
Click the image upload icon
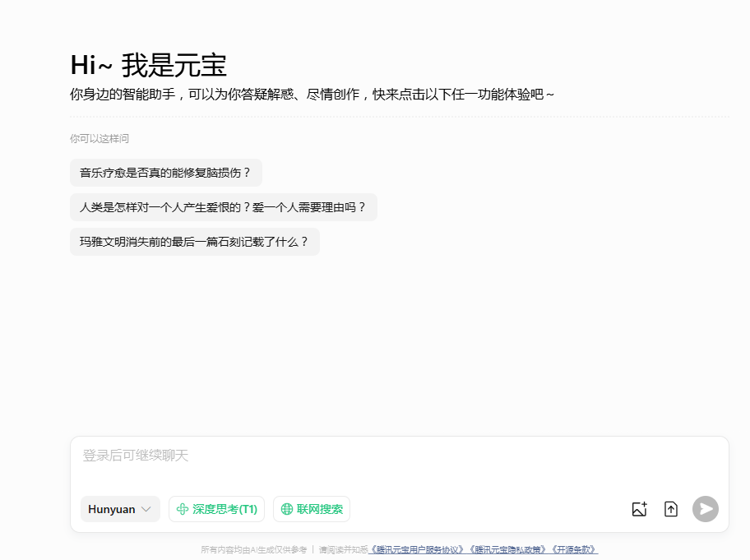pos(640,509)
